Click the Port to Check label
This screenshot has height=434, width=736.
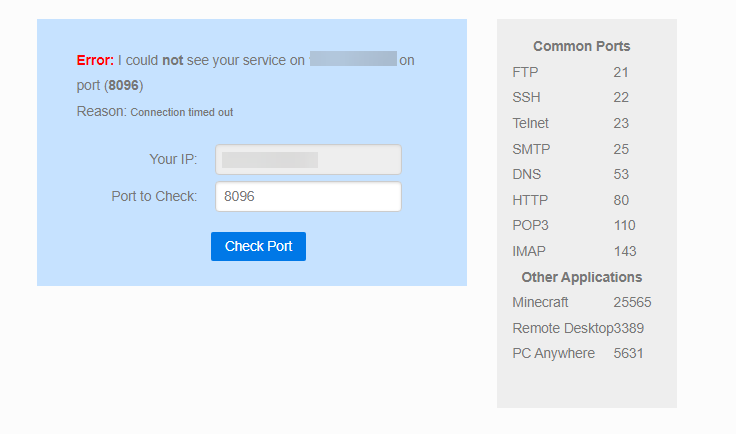154,196
